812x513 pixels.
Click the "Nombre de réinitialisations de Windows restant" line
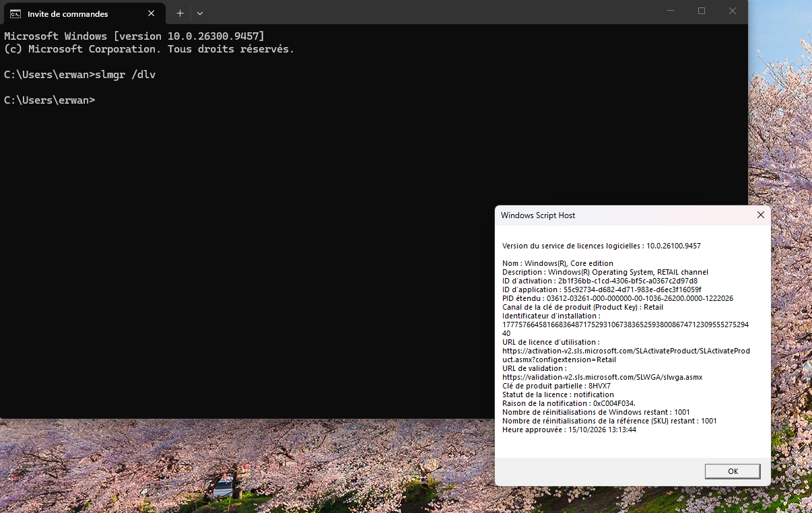[x=596, y=412]
